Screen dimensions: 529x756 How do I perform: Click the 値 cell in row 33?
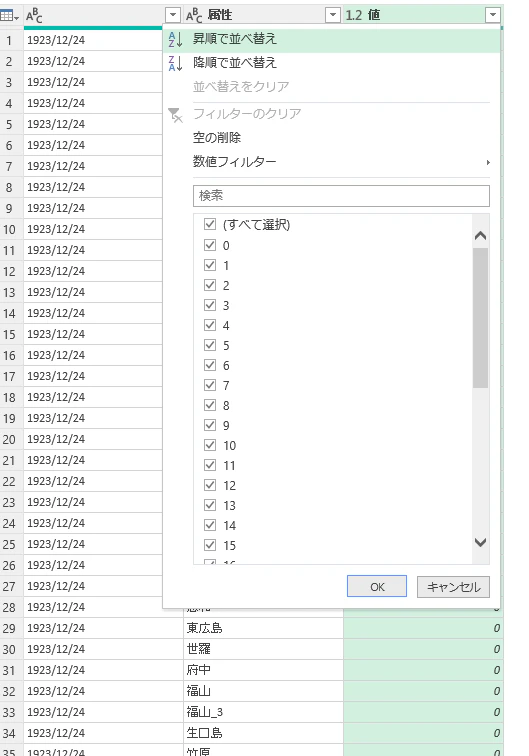pyautogui.click(x=423, y=712)
